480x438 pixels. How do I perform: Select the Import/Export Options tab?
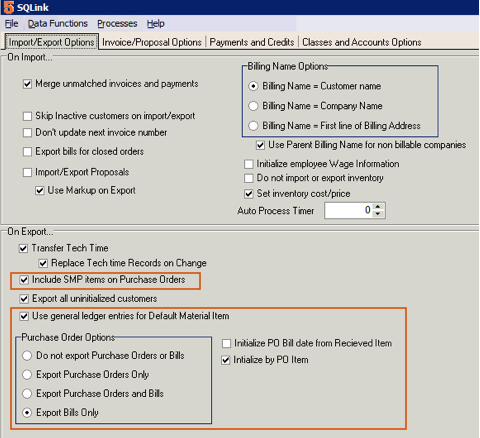[x=52, y=42]
